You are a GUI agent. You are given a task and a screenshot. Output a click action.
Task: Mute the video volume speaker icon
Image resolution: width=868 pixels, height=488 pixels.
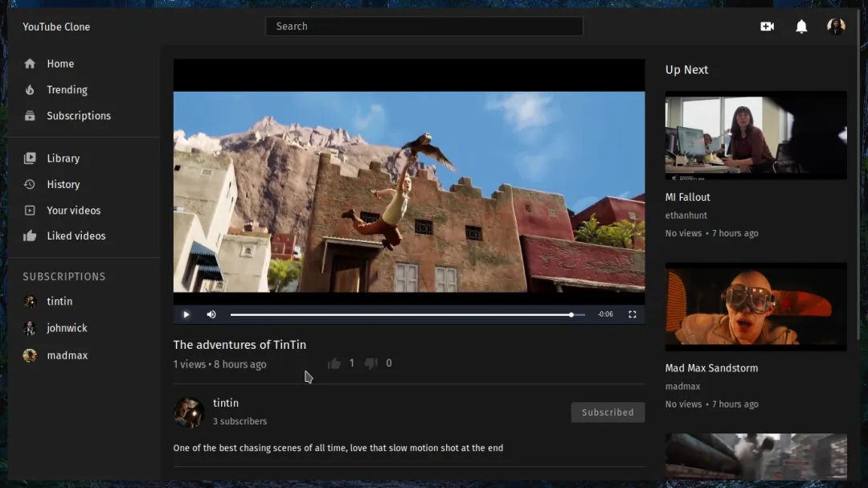[x=211, y=314]
